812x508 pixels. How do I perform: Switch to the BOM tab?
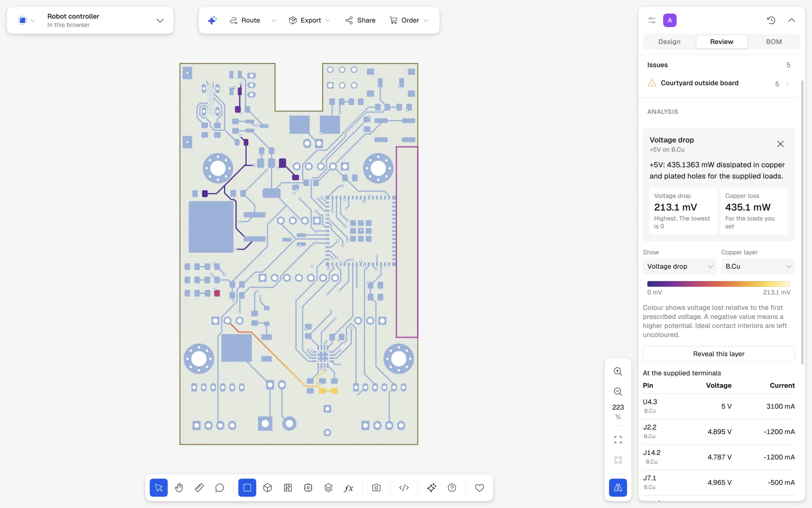pyautogui.click(x=774, y=42)
